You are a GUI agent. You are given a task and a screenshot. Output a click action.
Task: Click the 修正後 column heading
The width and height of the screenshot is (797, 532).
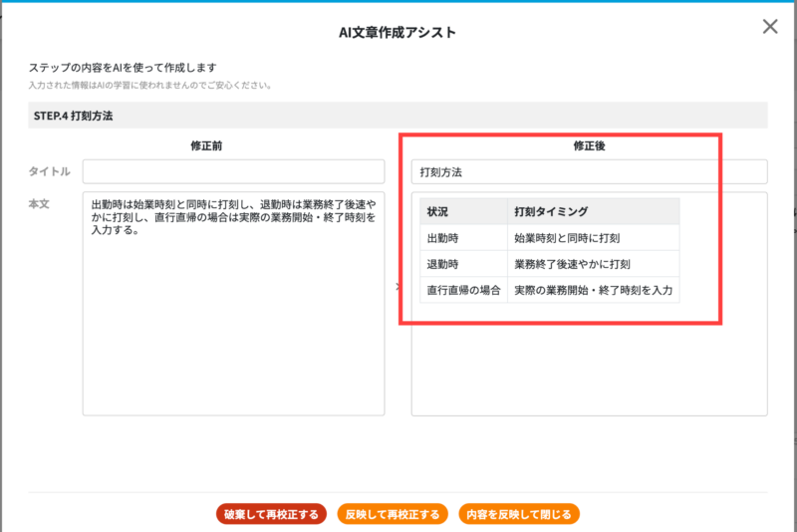pyautogui.click(x=589, y=145)
